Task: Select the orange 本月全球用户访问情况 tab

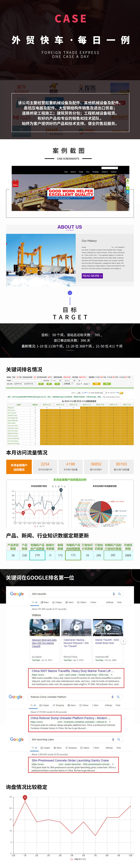Action: click(x=19, y=467)
